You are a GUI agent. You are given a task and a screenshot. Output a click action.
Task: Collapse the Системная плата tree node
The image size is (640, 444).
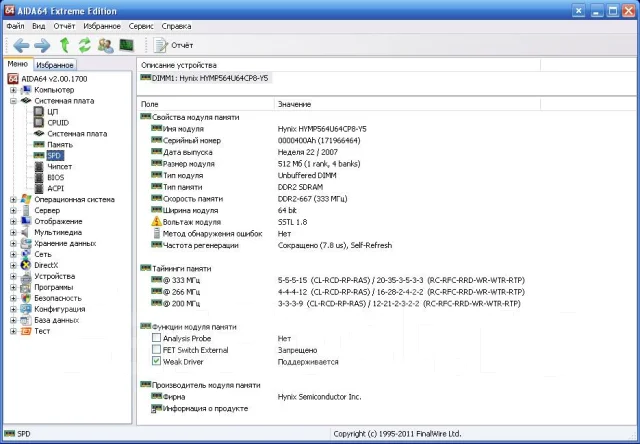click(x=13, y=101)
